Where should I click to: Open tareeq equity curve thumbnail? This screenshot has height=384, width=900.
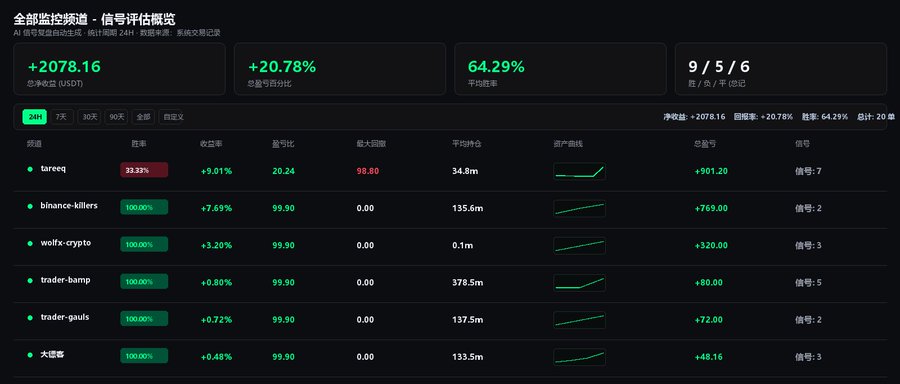pos(579,171)
